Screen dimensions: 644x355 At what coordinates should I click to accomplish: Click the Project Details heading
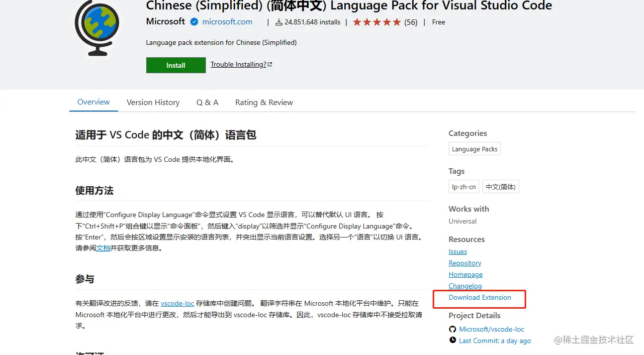tap(474, 315)
